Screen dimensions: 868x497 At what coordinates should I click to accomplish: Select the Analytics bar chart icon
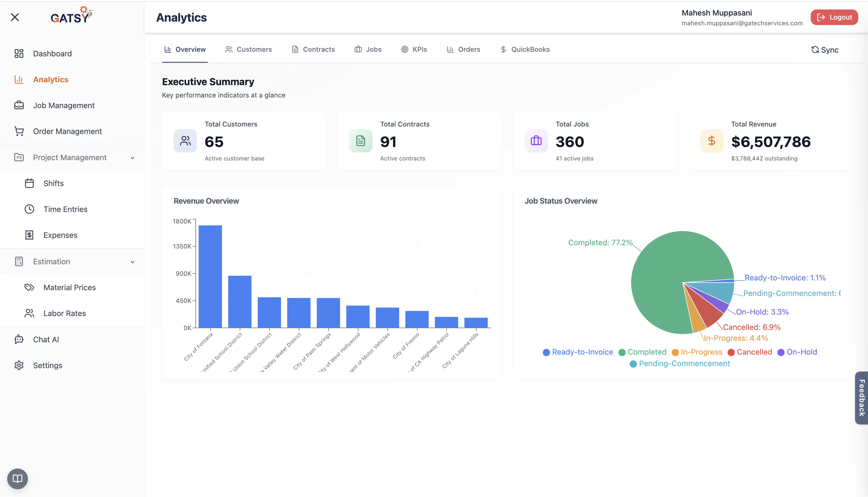19,80
